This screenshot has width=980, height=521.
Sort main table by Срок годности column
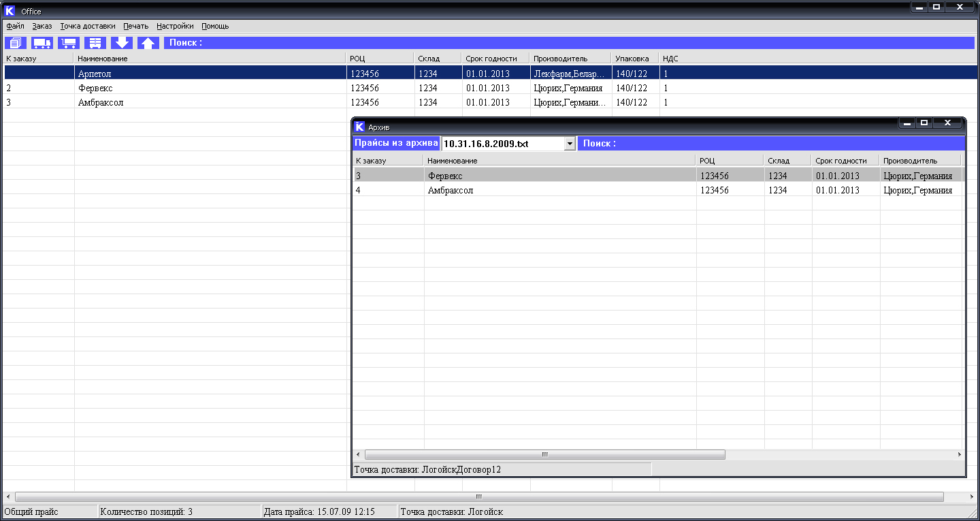pyautogui.click(x=496, y=59)
